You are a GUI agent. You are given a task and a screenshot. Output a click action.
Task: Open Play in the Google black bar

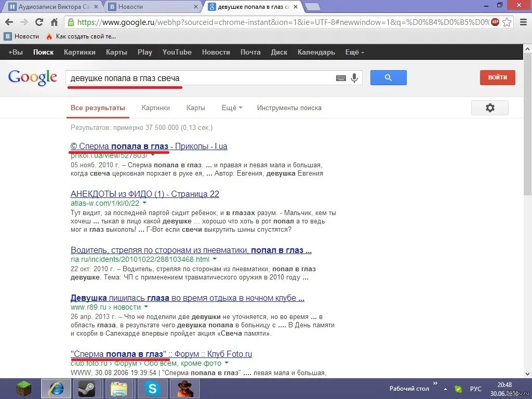click(145, 52)
